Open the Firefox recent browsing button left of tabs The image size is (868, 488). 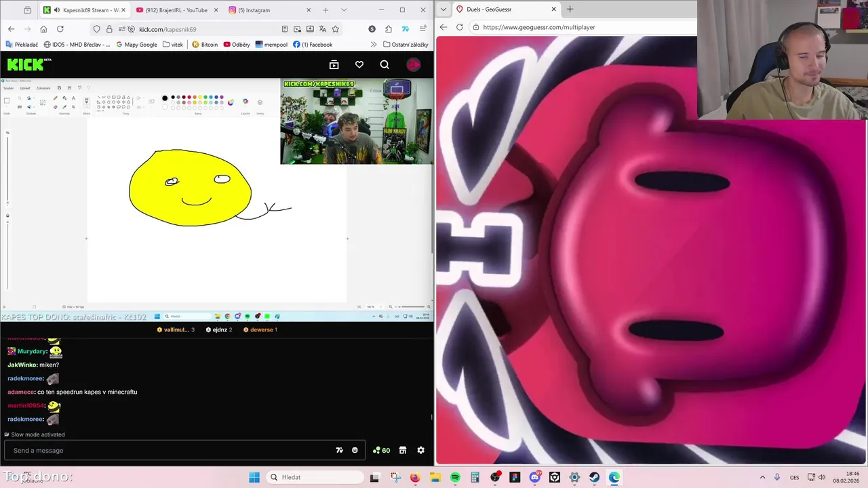click(x=27, y=10)
